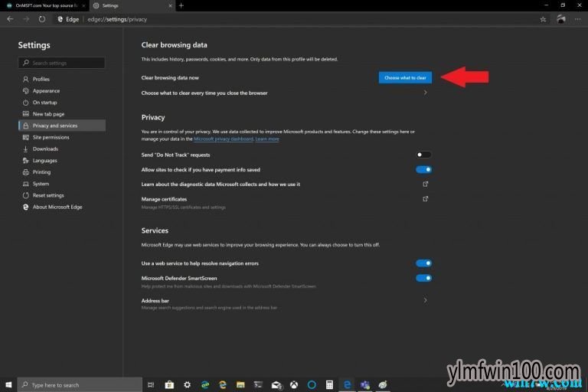The height and width of the screenshot is (392, 588).
Task: Click browser Back arrow
Action: pos(10,19)
